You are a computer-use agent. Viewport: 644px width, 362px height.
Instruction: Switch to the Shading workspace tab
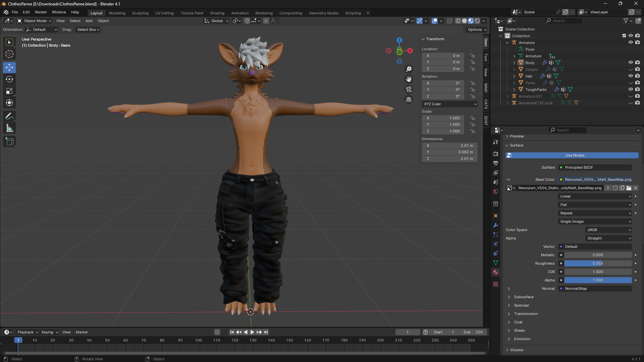pyautogui.click(x=217, y=13)
